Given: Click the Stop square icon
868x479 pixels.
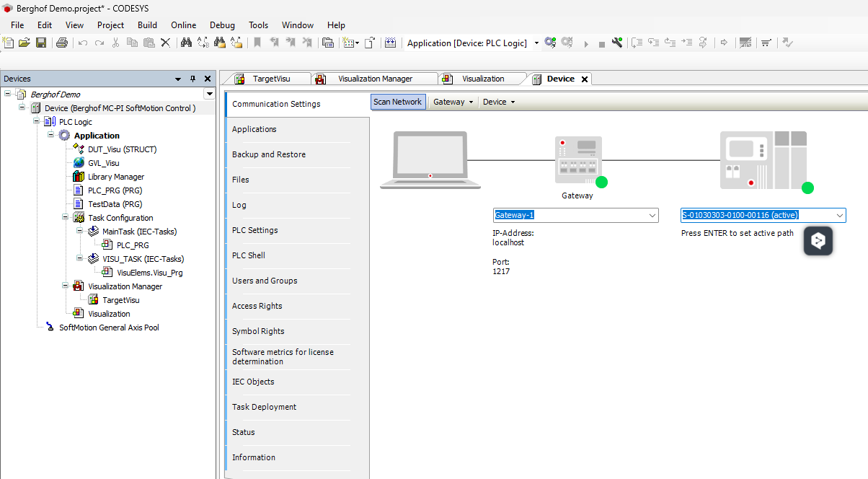Looking at the screenshot, I should 601,43.
